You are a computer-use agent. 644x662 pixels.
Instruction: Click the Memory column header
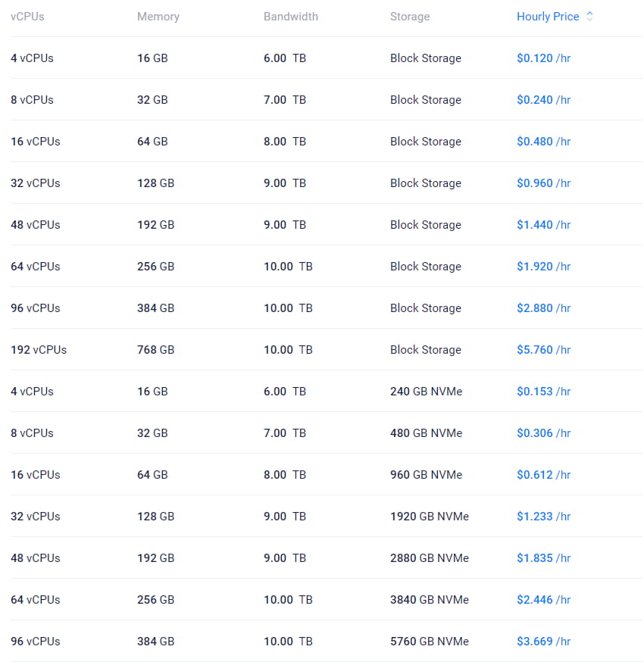(158, 16)
